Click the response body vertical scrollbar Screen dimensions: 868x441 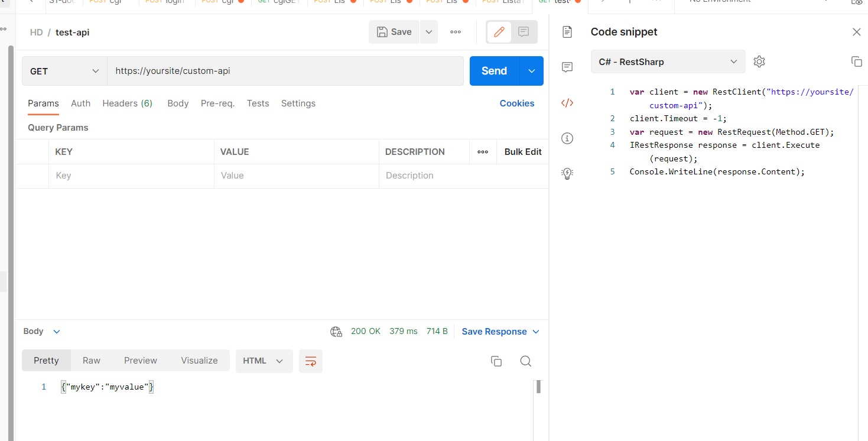point(538,387)
